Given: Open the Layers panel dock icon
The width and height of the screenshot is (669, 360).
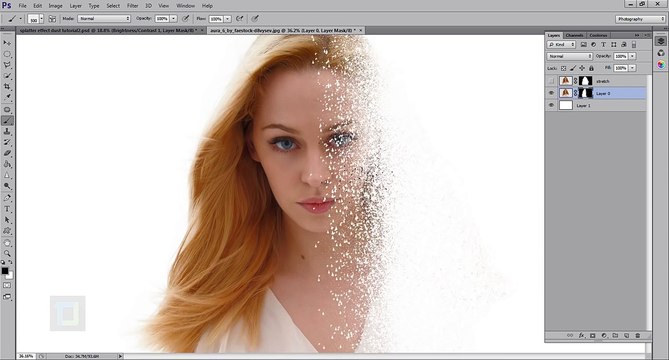Looking at the screenshot, I should point(660,41).
